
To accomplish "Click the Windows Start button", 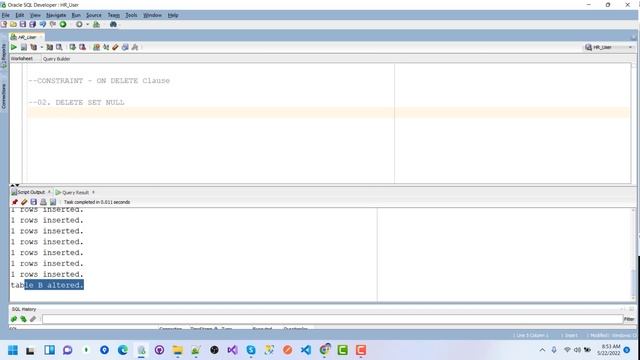I will click(13, 350).
